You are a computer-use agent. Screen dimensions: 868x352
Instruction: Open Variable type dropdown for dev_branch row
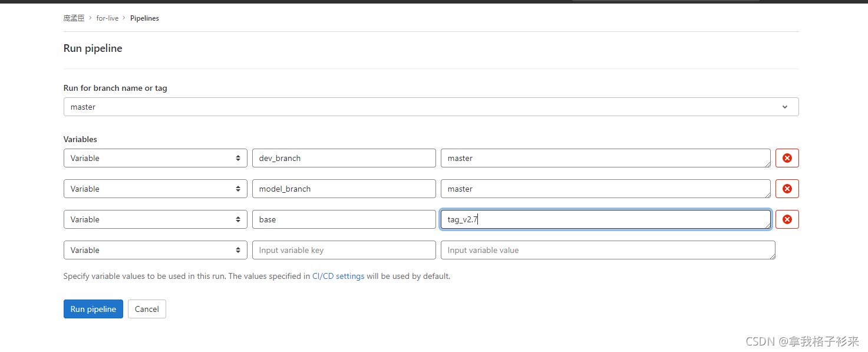coord(156,158)
